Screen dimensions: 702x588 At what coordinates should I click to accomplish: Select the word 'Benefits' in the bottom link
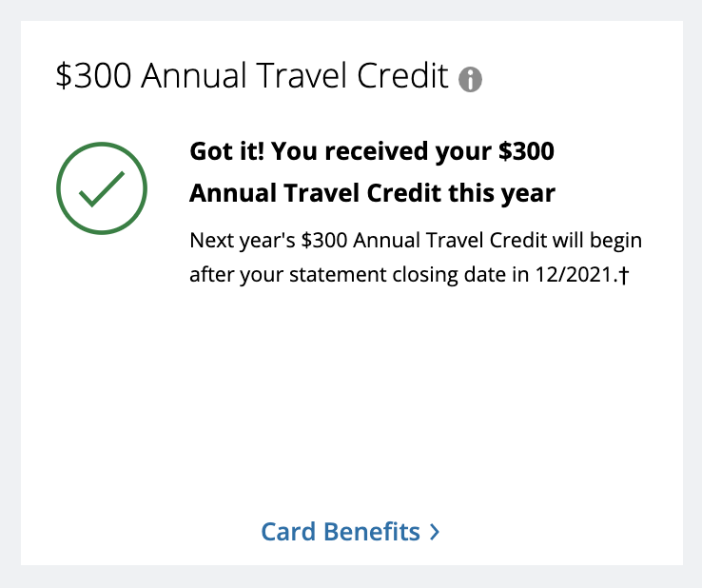pos(372,532)
